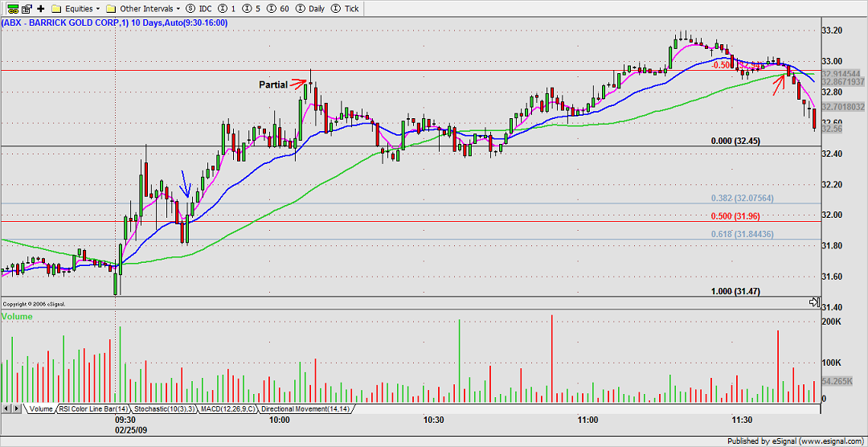Click the 0.618 (31.84436) Fibonacci label

pos(742,234)
